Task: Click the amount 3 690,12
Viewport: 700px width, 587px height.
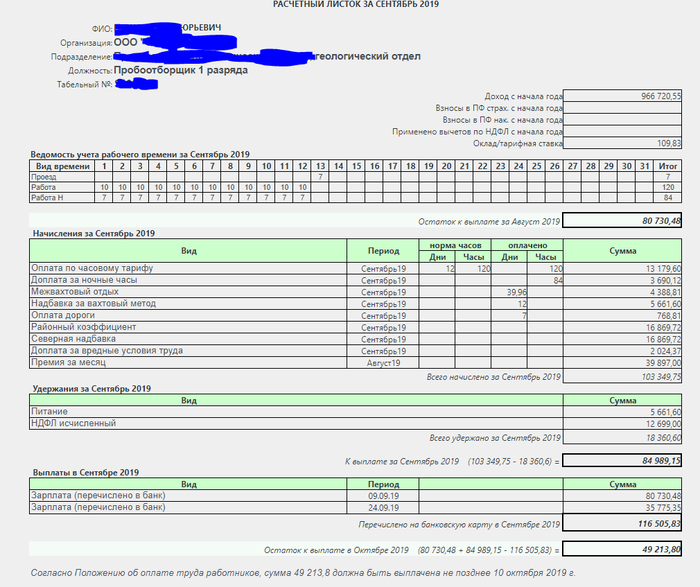Action: coord(666,280)
